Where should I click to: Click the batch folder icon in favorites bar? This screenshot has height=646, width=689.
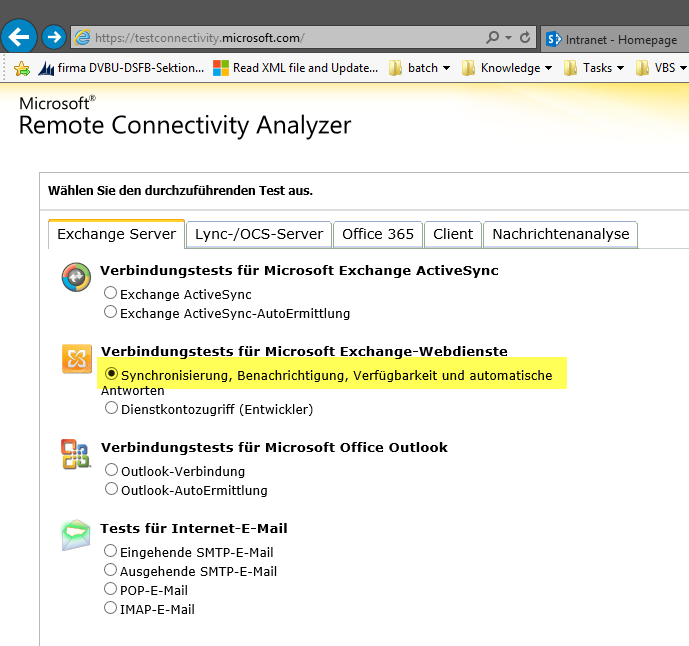[395, 68]
